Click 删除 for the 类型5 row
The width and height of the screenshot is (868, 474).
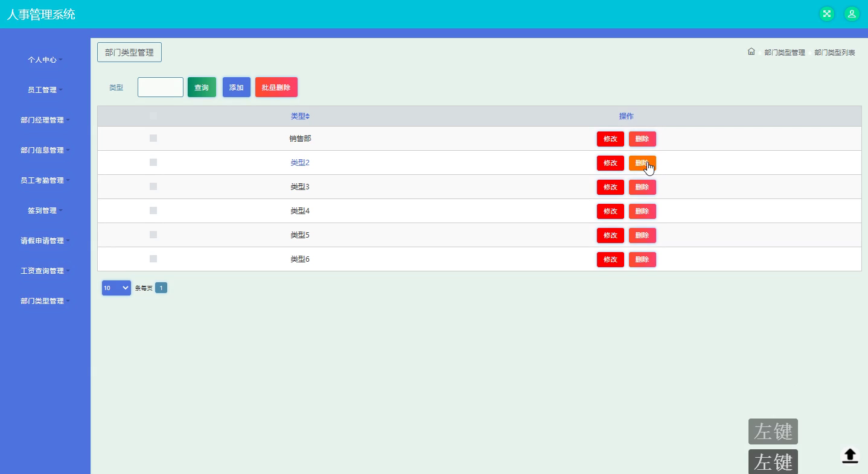(642, 235)
